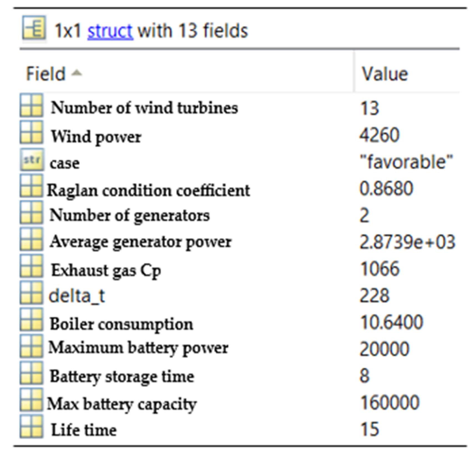Viewport: 476px width, 457px height.
Task: Select the 'Battery storage time' field name
Action: (122, 377)
